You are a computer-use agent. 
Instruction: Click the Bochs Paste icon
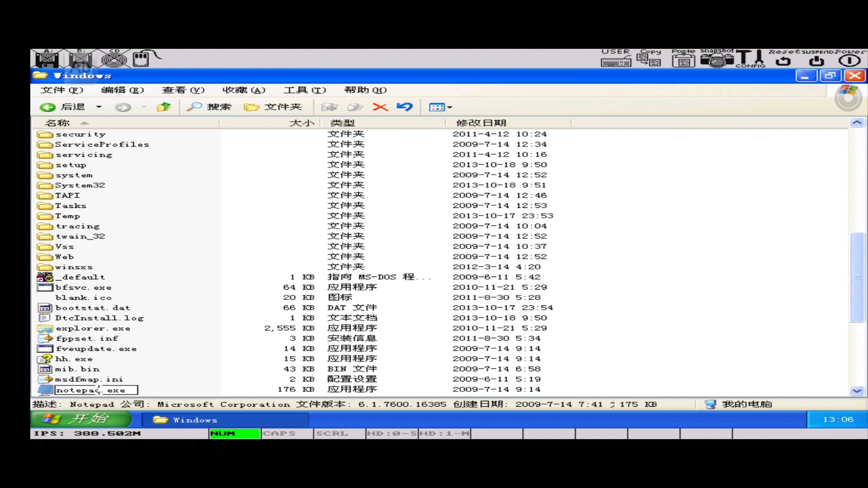coord(683,58)
